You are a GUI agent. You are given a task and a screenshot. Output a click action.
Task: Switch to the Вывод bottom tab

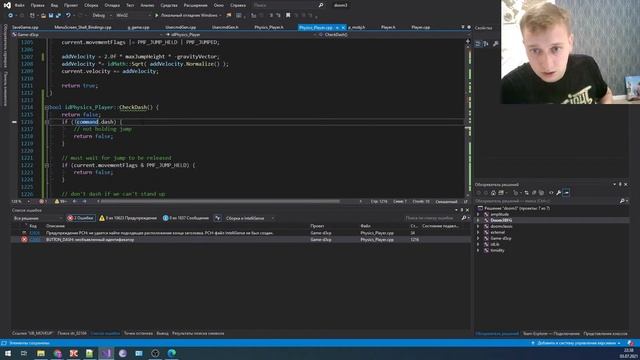[x=162, y=333]
